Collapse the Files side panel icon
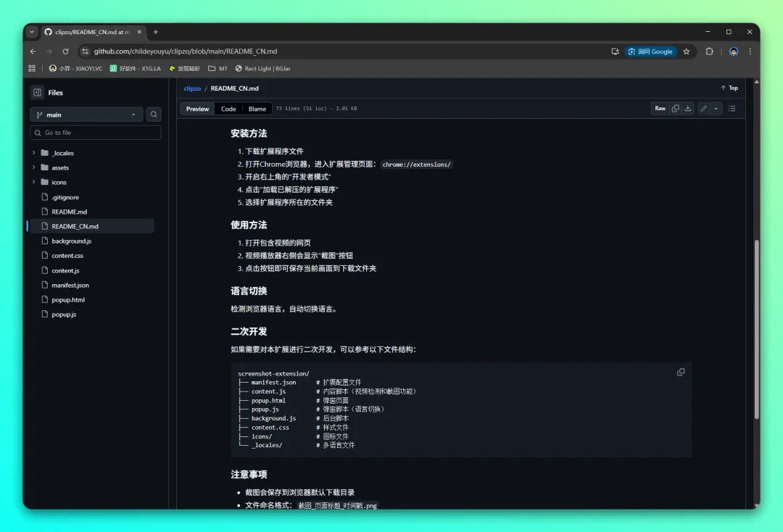 [x=38, y=92]
